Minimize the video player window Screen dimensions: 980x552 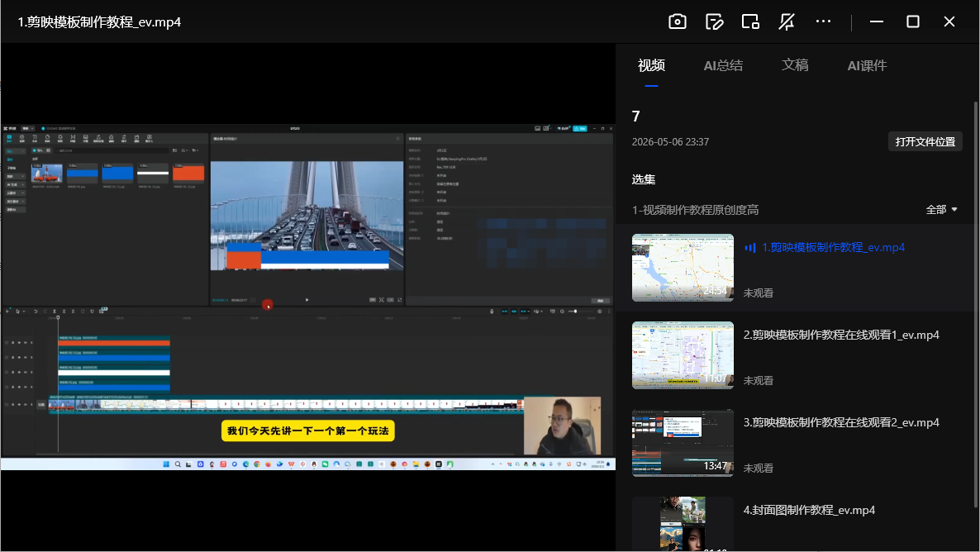[x=876, y=21]
